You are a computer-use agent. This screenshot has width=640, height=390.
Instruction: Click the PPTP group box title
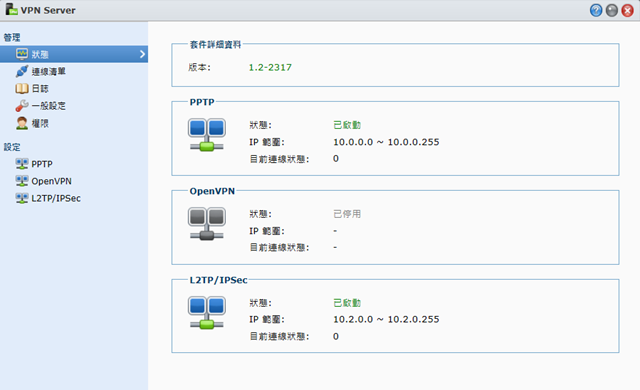pyautogui.click(x=202, y=102)
